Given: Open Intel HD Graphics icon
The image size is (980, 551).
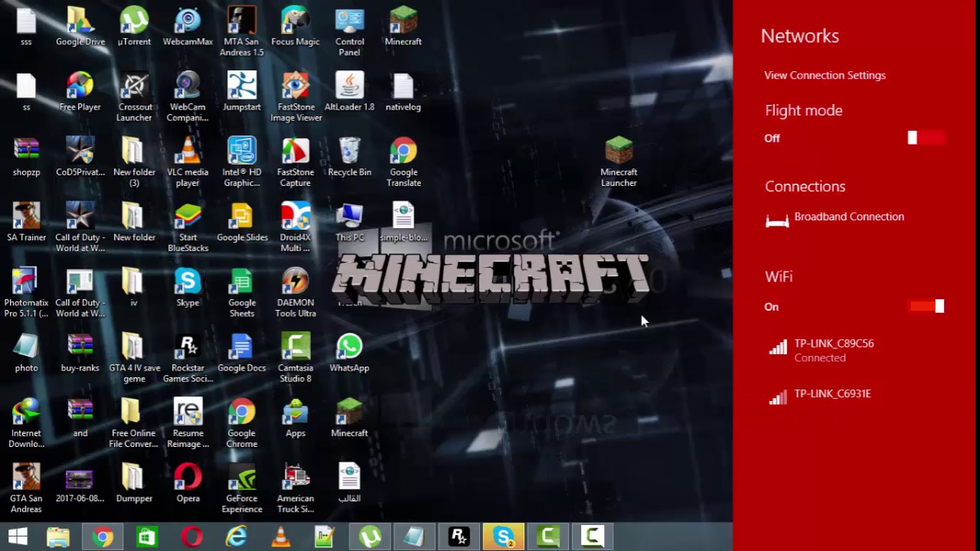Looking at the screenshot, I should [x=242, y=162].
